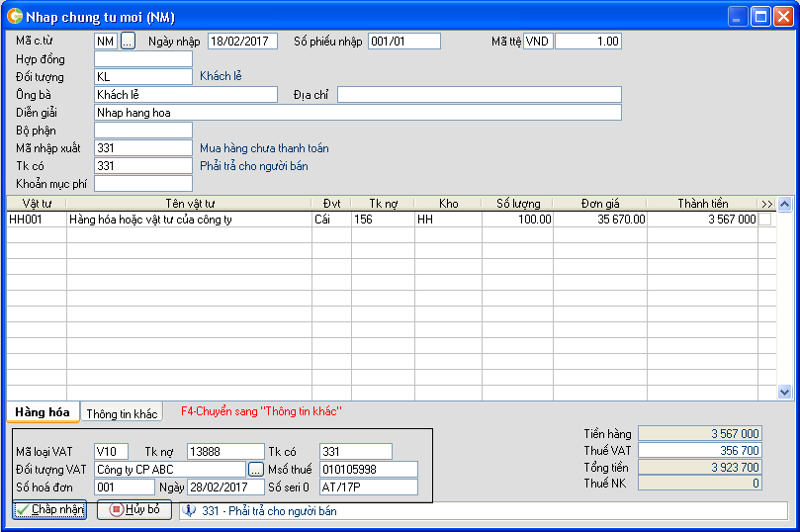Click the upper Tk có field 331
The image size is (800, 532).
143,166
